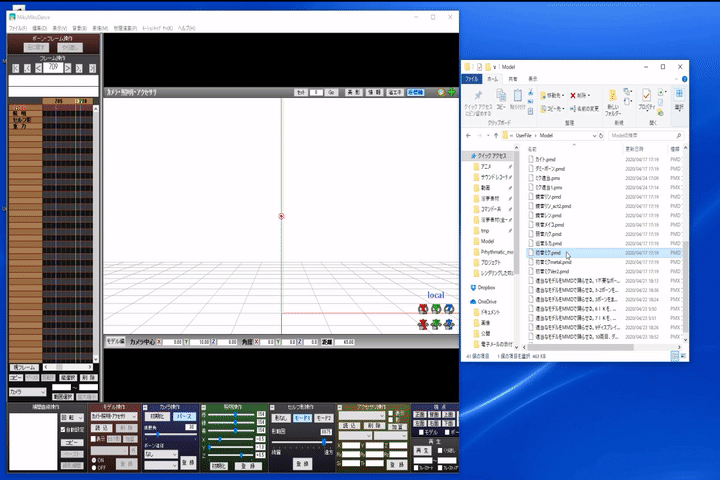Click the blue Z rotation gizmo icon
The width and height of the screenshot is (720, 480).
pos(449,309)
